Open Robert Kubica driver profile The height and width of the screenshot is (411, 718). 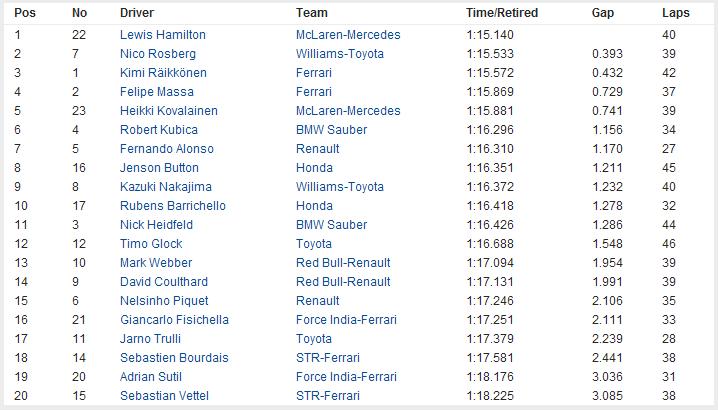159,129
